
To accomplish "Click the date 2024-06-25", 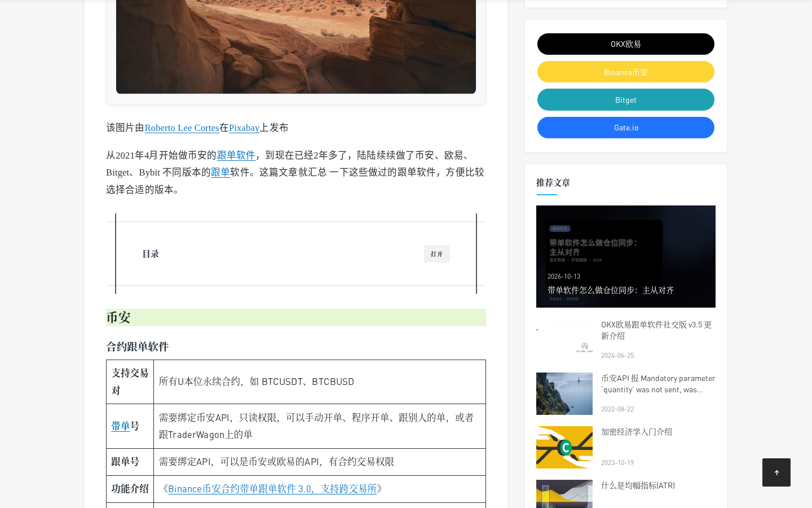I will (x=617, y=356).
